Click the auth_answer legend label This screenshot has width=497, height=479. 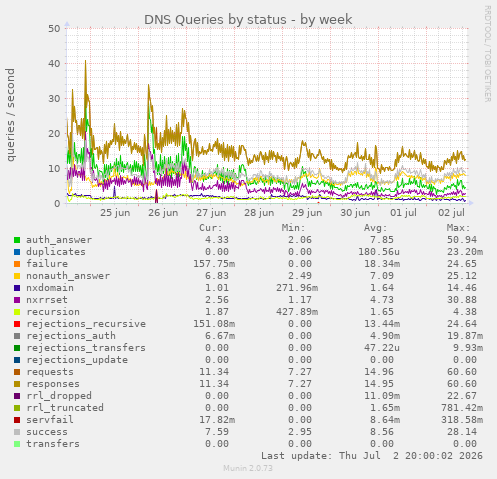[x=59, y=240]
